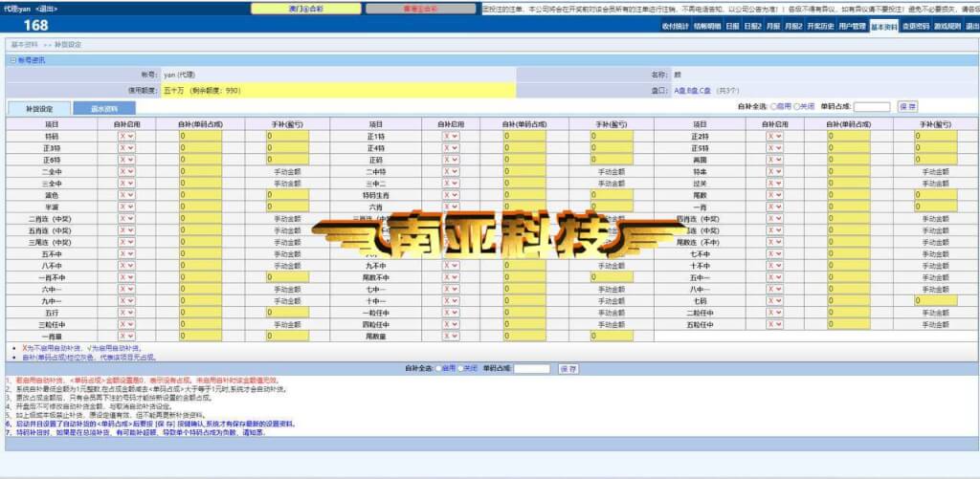Click 正2特 手补(盈亏) input

pos(936,136)
